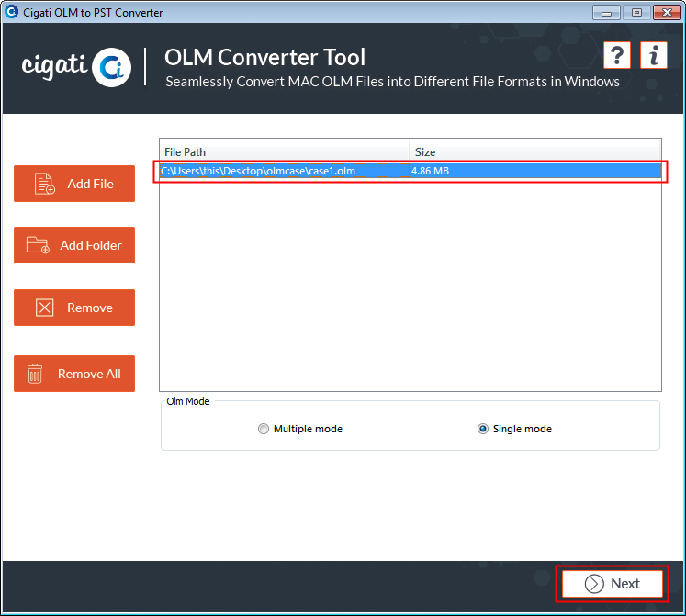Viewport: 686px width, 616px height.
Task: Select Multiple mode radio button
Action: pos(264,429)
